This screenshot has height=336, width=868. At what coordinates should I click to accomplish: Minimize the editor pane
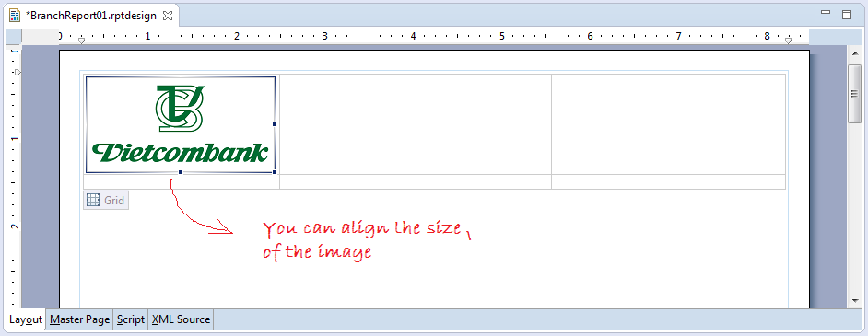826,13
